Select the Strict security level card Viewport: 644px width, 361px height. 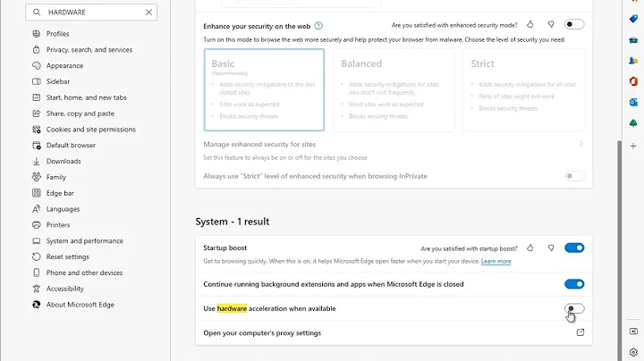point(523,90)
